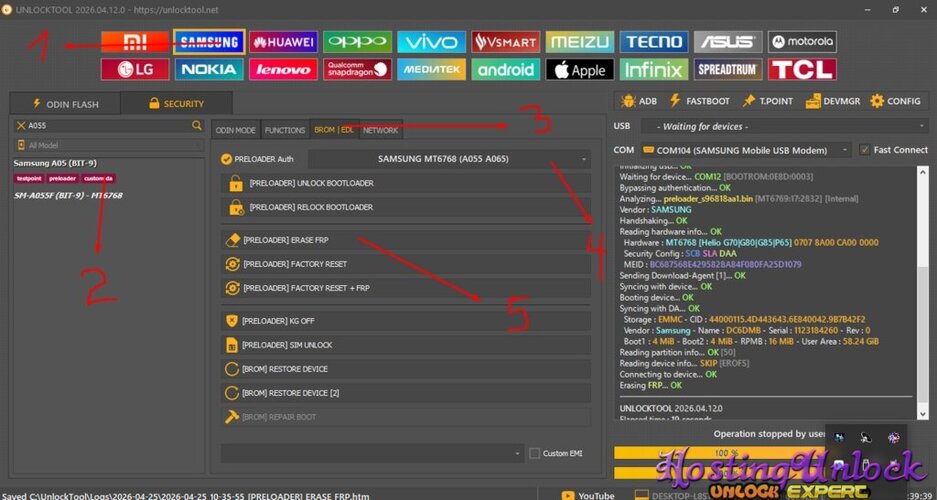
Task: Open the BROM | EDL tab
Action: [x=334, y=130]
